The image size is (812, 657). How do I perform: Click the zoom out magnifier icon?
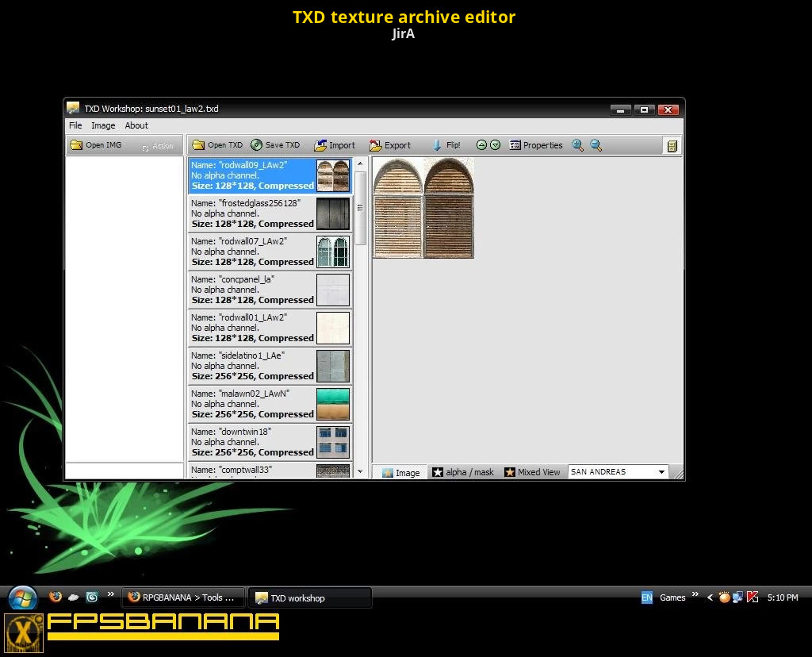(x=596, y=145)
